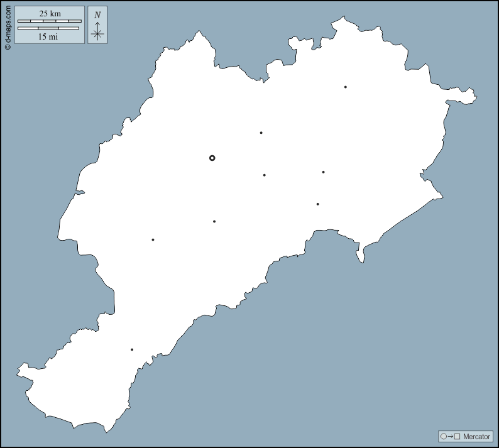The width and height of the screenshot is (499, 448).
Task: Click the compass star beneath the N
Action: 97,33
